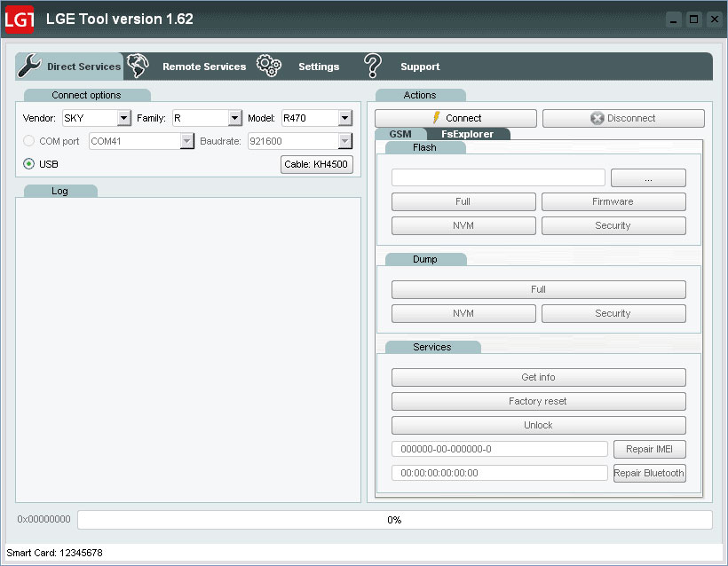Click the Unlock button
Image resolution: width=728 pixels, height=566 pixels.
tap(539, 425)
